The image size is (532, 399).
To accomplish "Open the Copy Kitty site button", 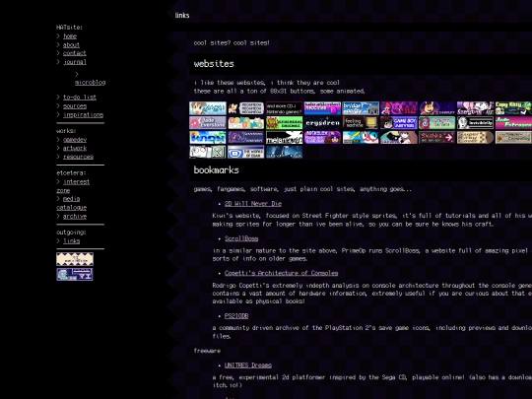I will point(513,108).
